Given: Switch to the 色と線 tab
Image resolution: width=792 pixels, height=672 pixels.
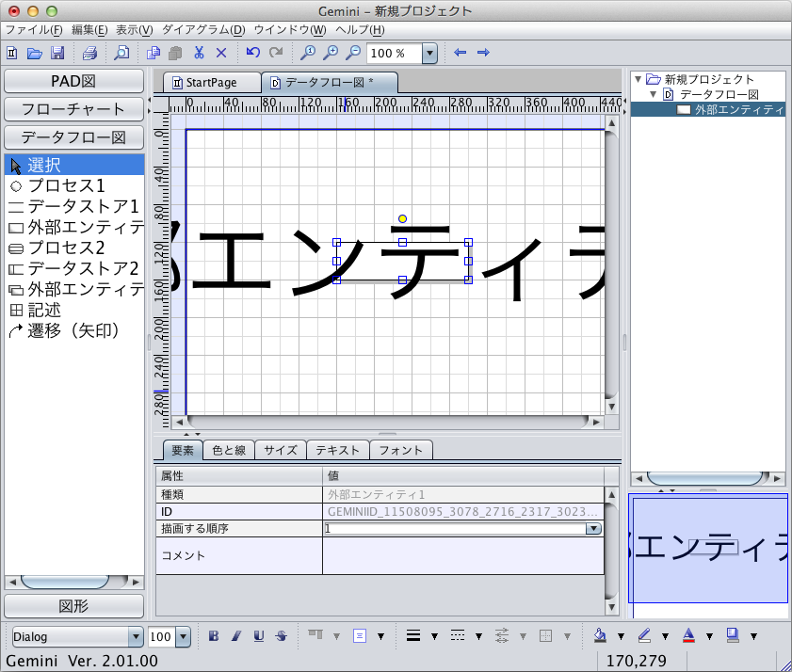Looking at the screenshot, I should tap(229, 450).
